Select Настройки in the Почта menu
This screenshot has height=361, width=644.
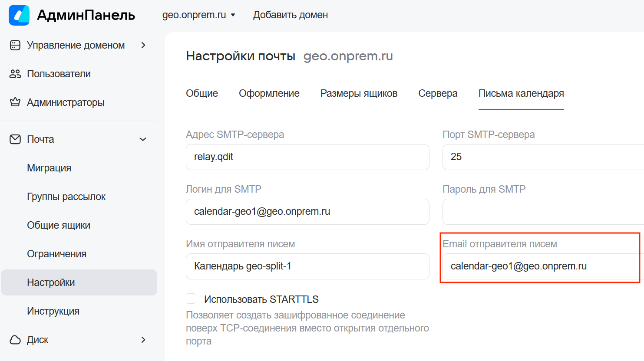[79, 282]
